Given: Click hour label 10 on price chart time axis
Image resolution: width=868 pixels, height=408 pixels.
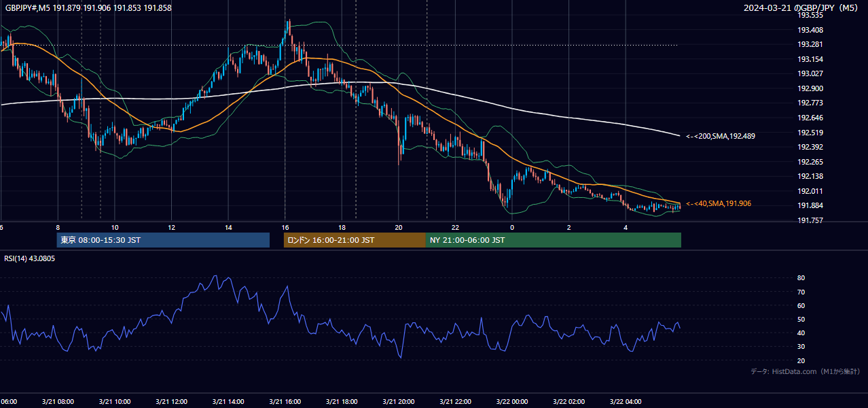Looking at the screenshot, I should pyautogui.click(x=115, y=227).
